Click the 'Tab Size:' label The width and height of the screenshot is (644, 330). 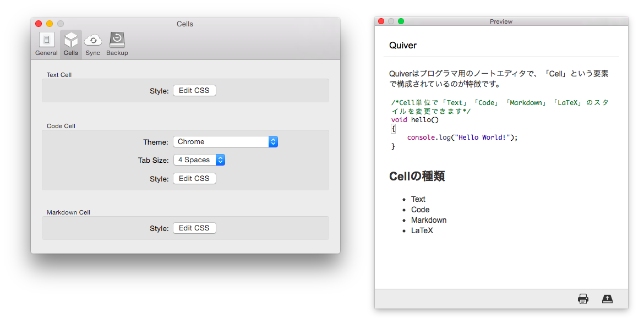(153, 161)
